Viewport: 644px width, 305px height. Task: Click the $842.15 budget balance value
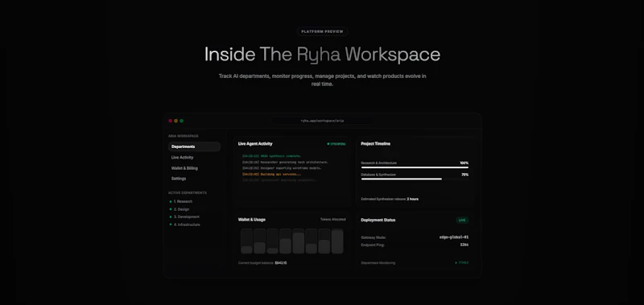[x=281, y=262]
